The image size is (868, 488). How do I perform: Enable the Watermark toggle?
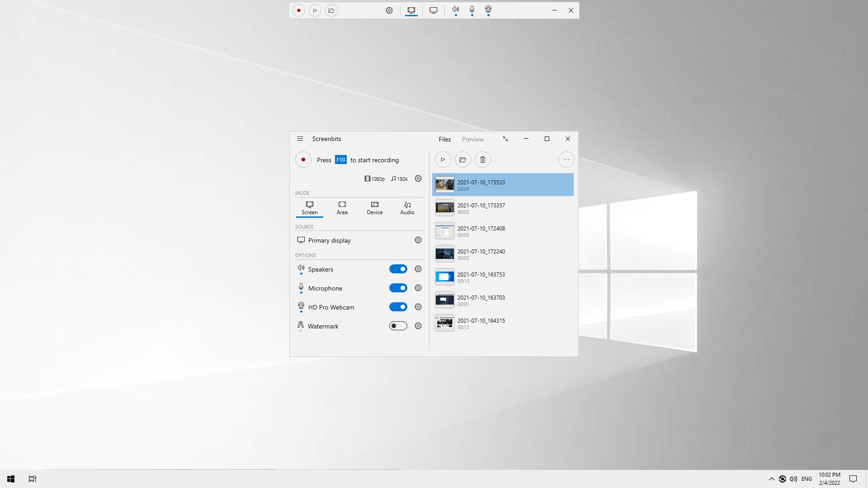click(398, 326)
